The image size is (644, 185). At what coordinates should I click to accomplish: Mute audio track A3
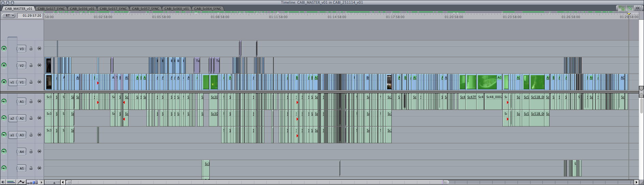click(4, 135)
